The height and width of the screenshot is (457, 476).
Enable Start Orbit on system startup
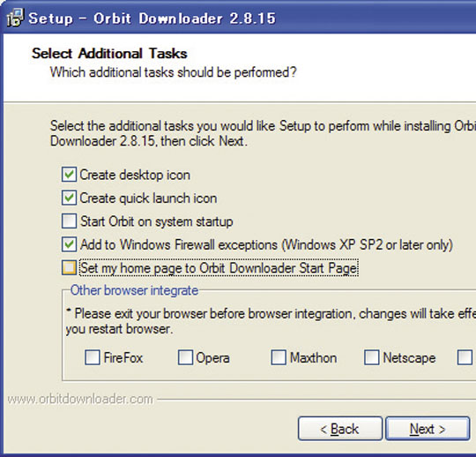coord(69,221)
